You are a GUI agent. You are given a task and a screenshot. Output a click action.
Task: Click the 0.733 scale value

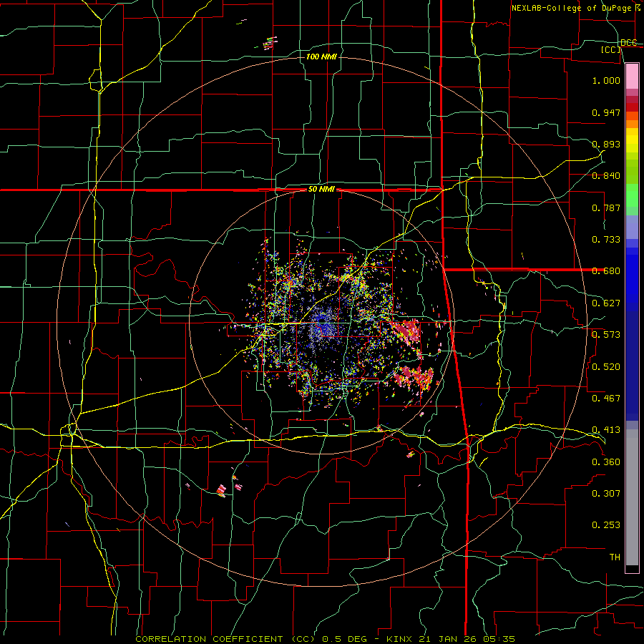tap(606, 240)
